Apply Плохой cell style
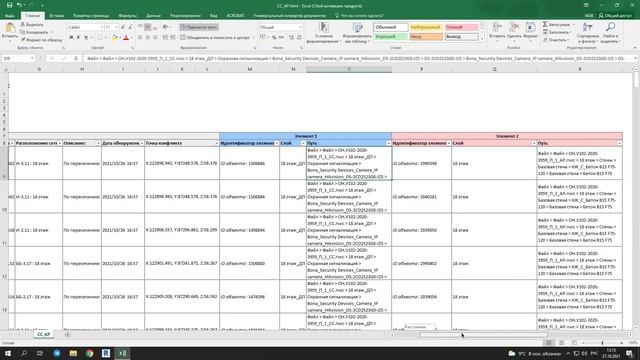 tap(461, 27)
